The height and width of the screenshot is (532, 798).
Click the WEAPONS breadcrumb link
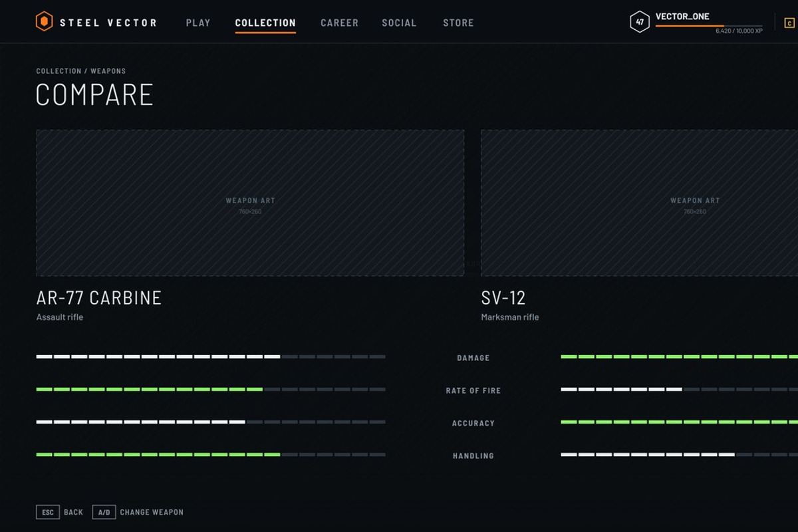click(108, 71)
